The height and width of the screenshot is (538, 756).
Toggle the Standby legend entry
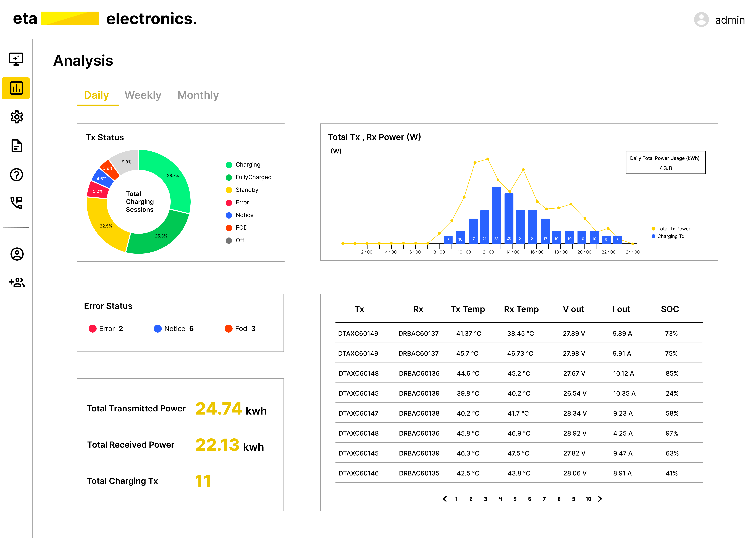247,190
